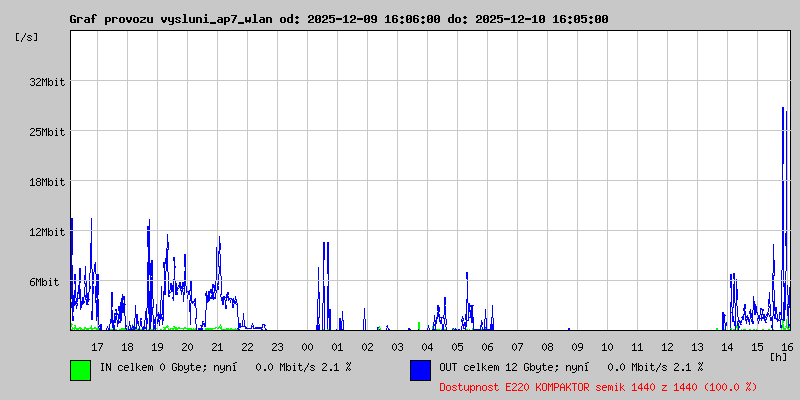Click the [h] hour unit label

coord(779,357)
